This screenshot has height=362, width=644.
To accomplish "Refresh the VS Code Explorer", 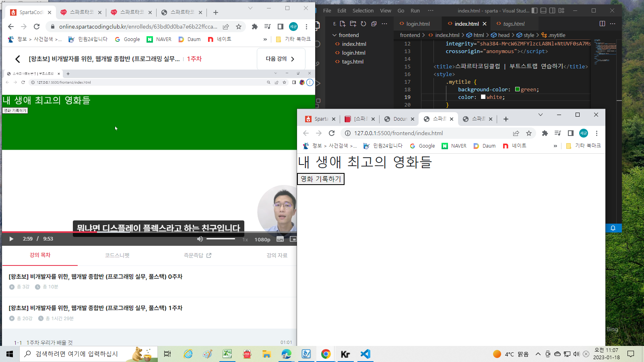I will tap(363, 24).
